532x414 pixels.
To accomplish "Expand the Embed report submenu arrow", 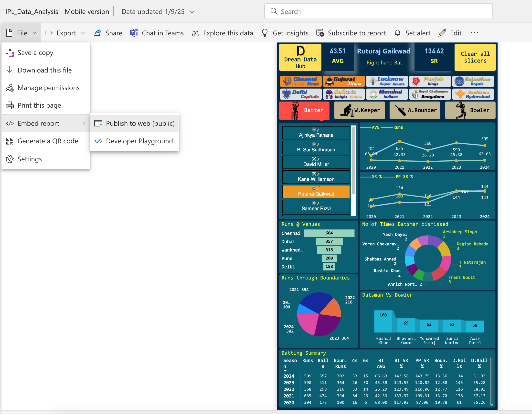I will coord(84,124).
